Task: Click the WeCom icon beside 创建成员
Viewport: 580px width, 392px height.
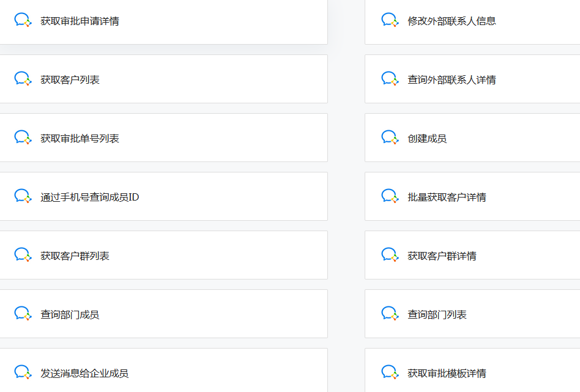Action: pyautogui.click(x=390, y=137)
